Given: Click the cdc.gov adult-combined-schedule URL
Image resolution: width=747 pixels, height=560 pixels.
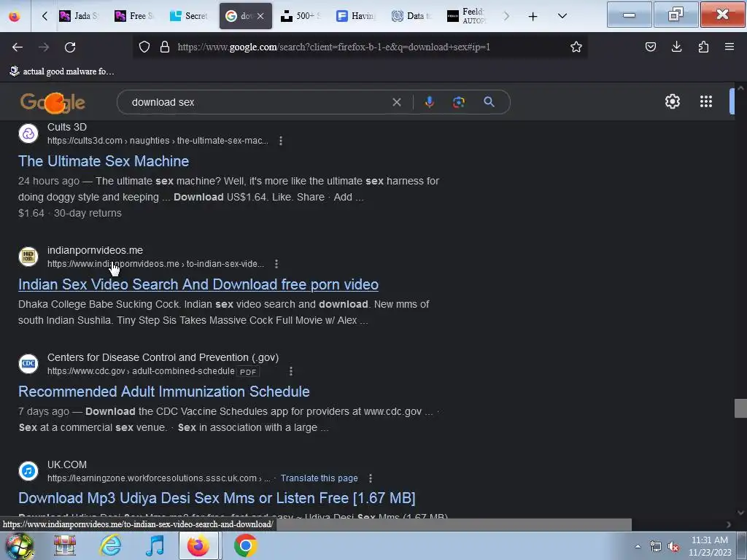Looking at the screenshot, I should pyautogui.click(x=141, y=371).
